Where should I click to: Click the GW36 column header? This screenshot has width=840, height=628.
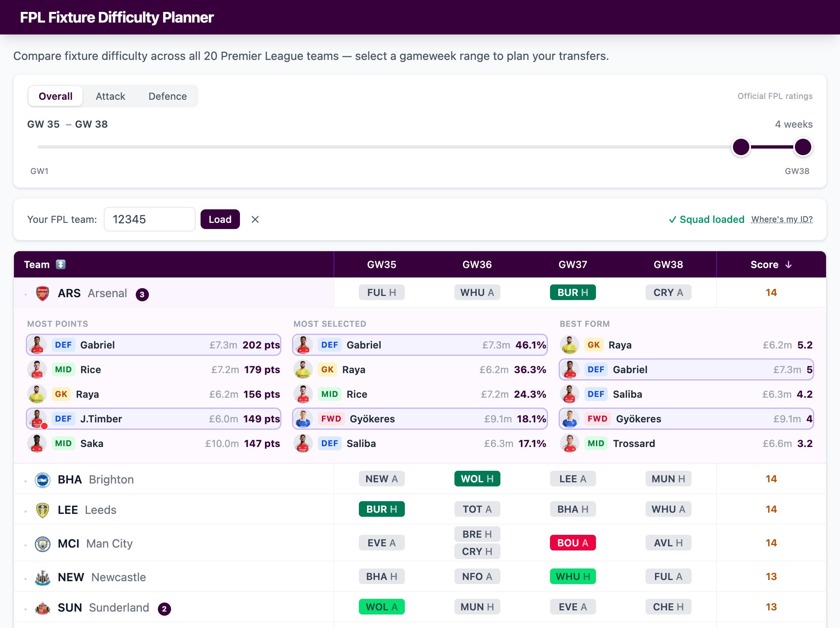pyautogui.click(x=477, y=265)
